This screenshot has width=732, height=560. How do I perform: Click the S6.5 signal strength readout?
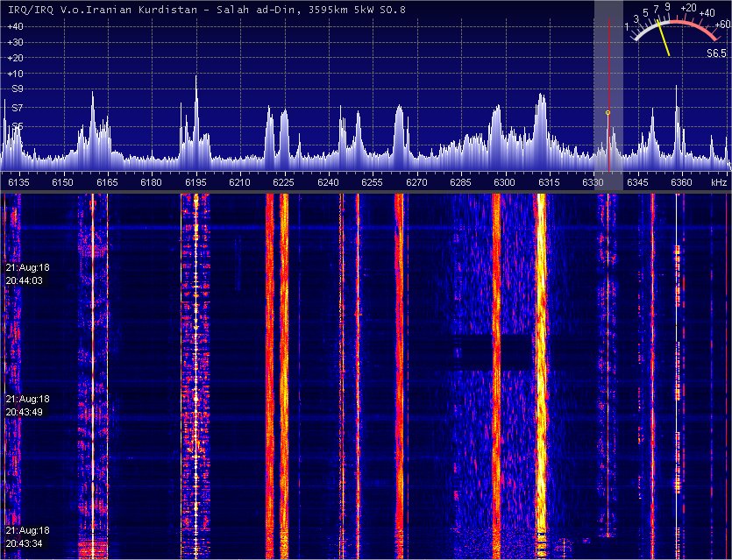pyautogui.click(x=716, y=53)
